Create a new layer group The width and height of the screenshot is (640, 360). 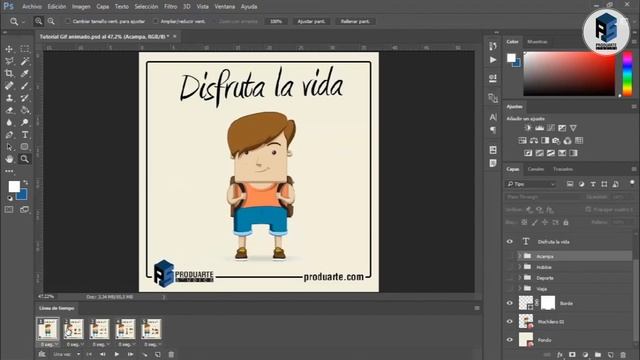[598, 355]
